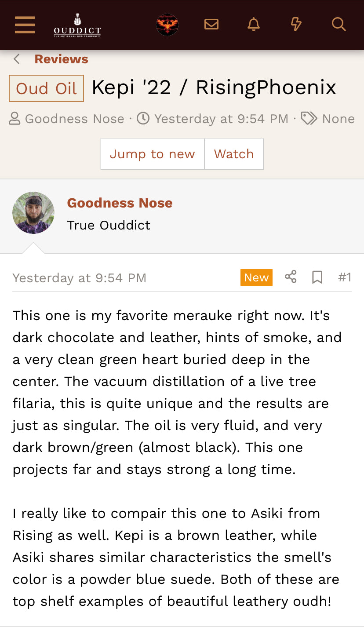Check alerts via the bell icon
This screenshot has height=627, width=364.
[x=253, y=24]
